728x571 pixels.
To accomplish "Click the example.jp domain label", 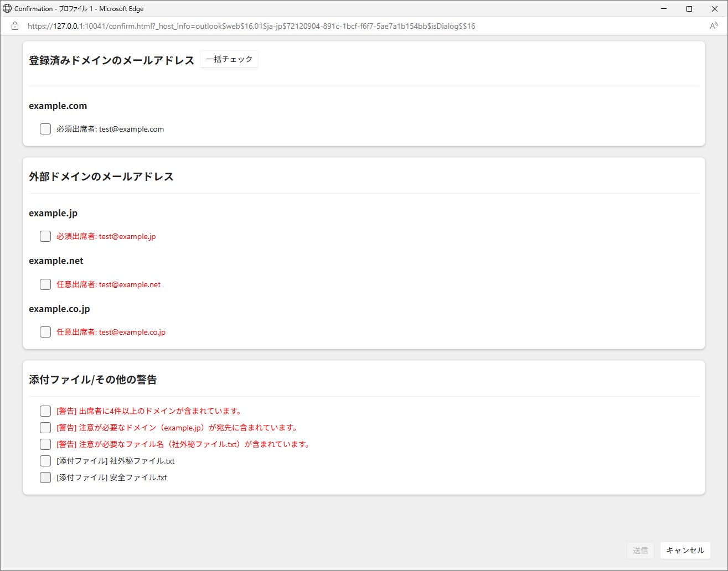I will (53, 213).
